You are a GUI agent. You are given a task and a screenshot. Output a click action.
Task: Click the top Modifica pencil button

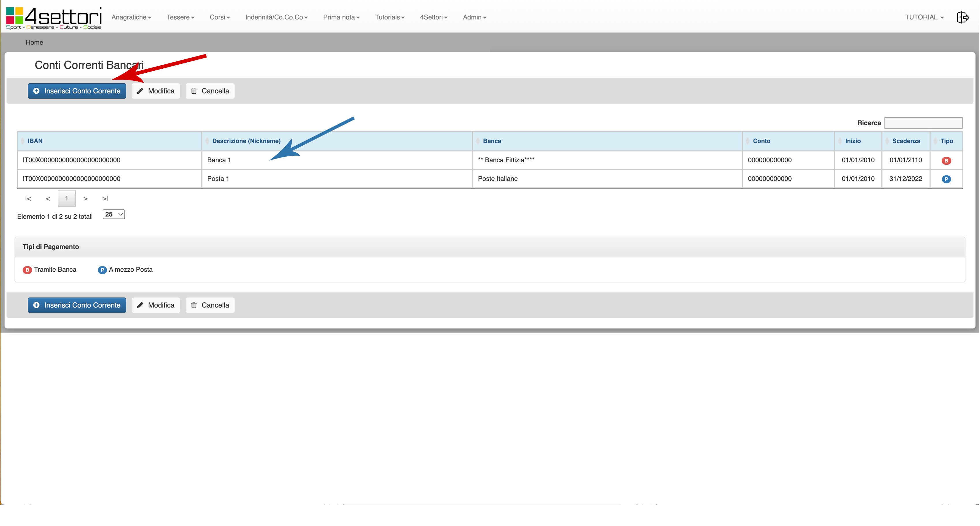[156, 91]
